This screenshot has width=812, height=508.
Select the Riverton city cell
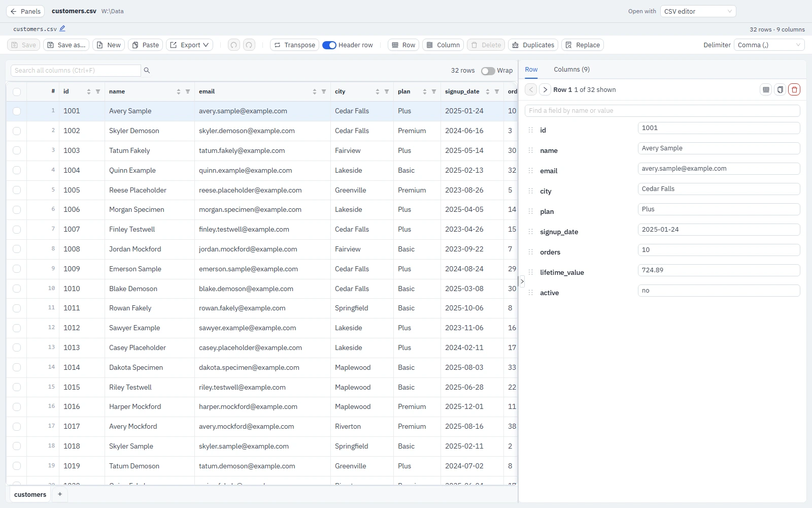362,426
